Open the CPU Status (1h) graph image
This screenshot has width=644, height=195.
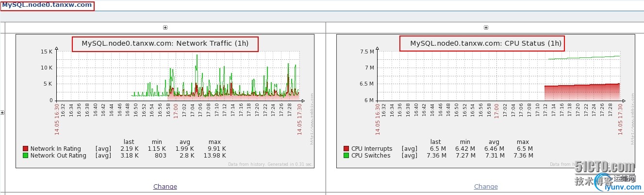click(485, 101)
